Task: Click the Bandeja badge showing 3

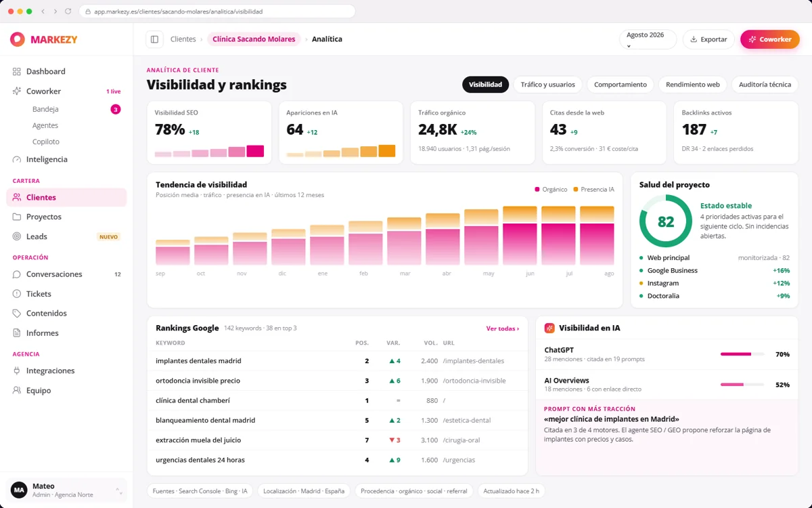Action: (116, 109)
